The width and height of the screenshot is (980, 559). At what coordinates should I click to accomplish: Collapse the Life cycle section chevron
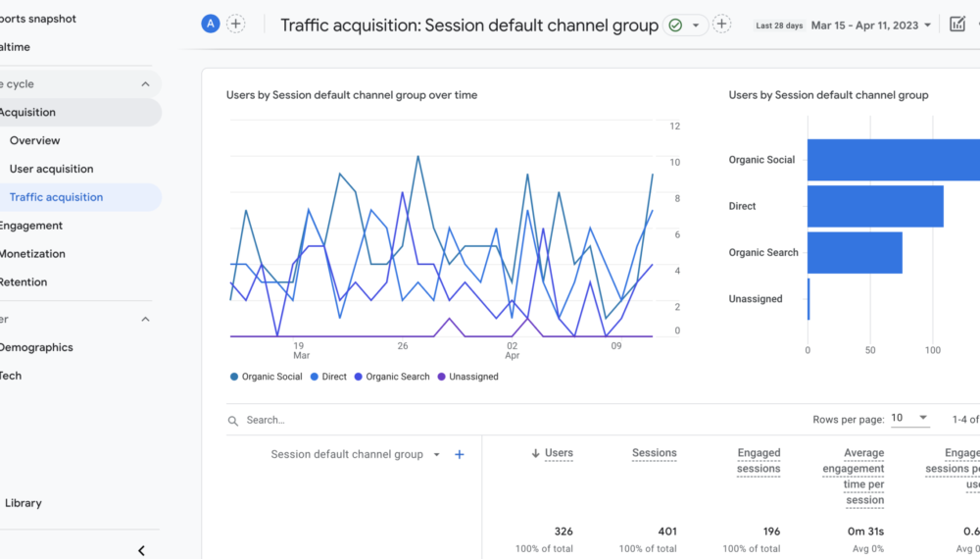click(146, 83)
